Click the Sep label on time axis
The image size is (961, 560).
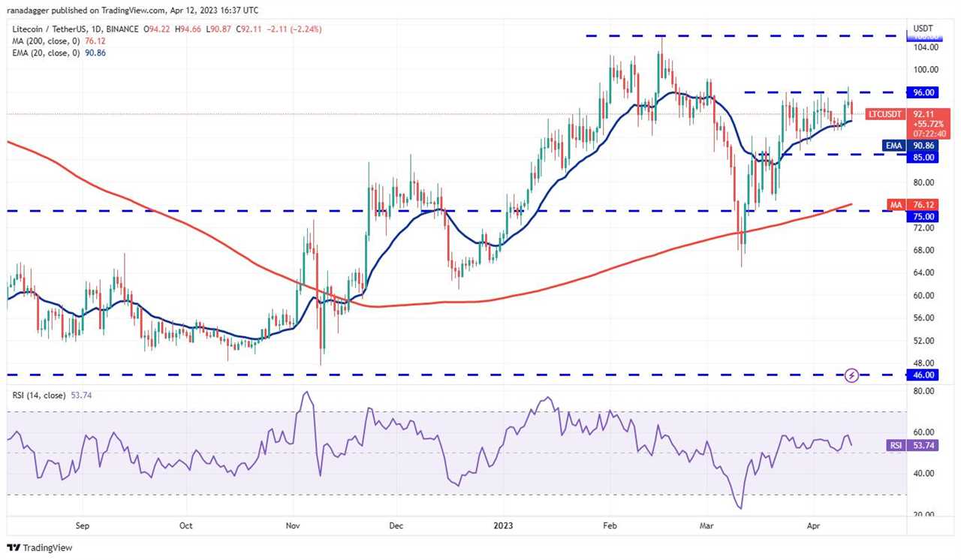[x=83, y=525]
